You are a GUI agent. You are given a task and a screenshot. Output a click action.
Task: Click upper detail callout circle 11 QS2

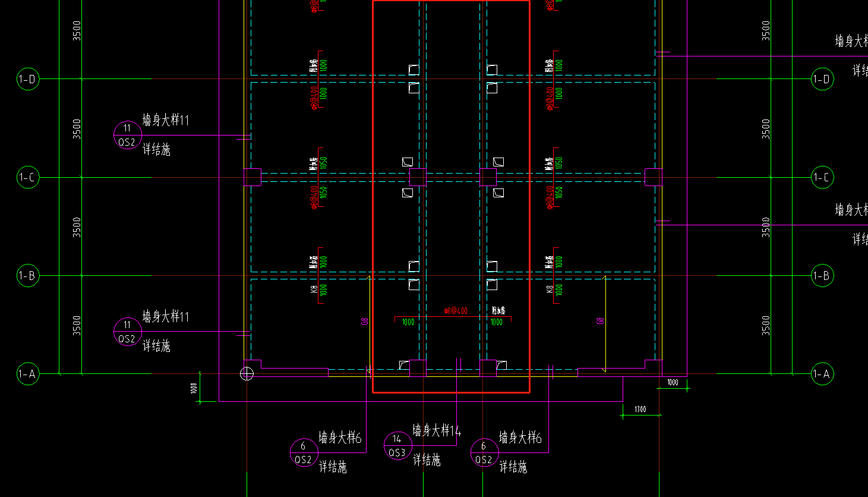pyautogui.click(x=127, y=135)
